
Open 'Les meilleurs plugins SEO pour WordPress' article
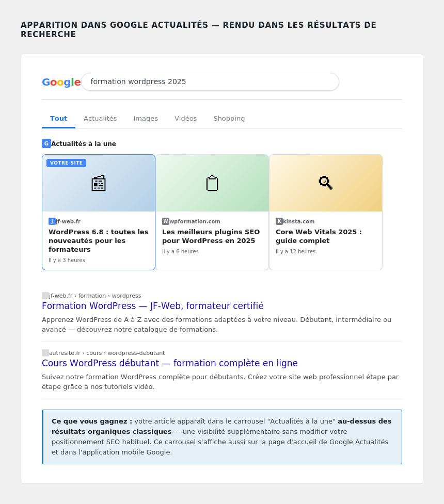[211, 236]
